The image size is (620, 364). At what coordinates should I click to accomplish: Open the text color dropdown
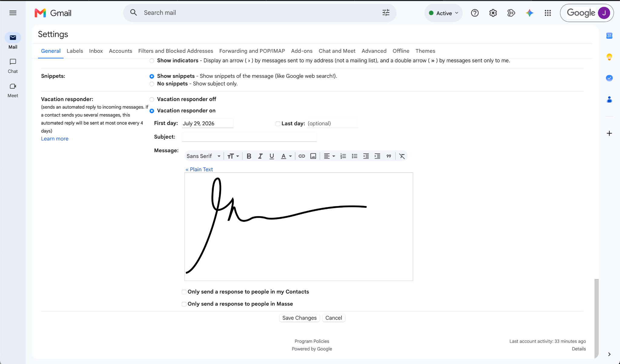click(286, 156)
